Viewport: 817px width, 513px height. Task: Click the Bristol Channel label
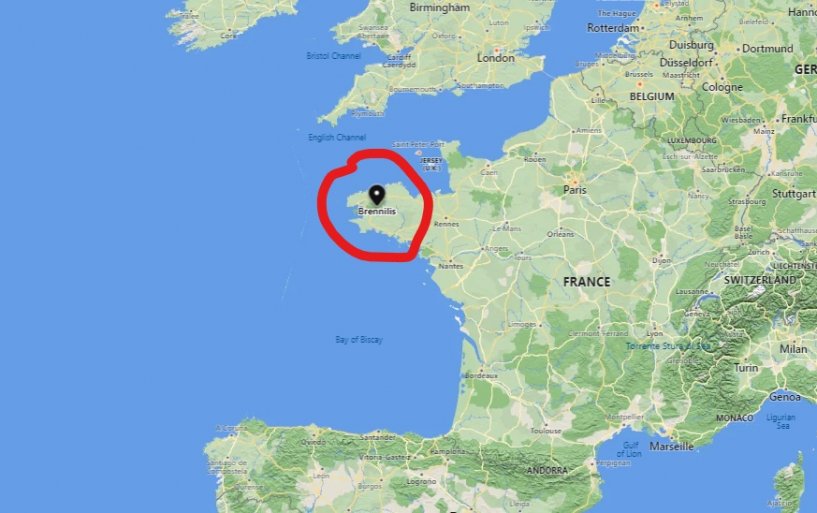333,55
